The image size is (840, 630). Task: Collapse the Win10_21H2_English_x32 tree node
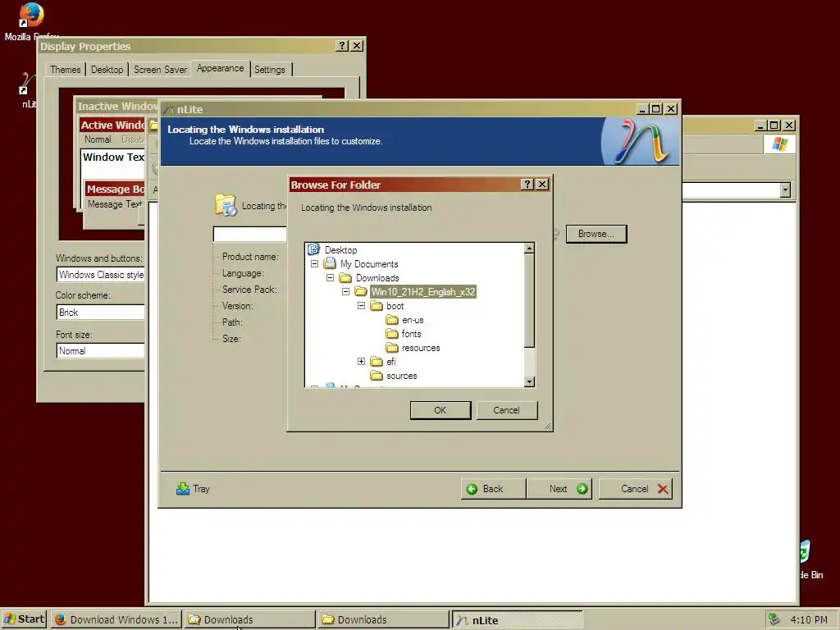(x=345, y=291)
